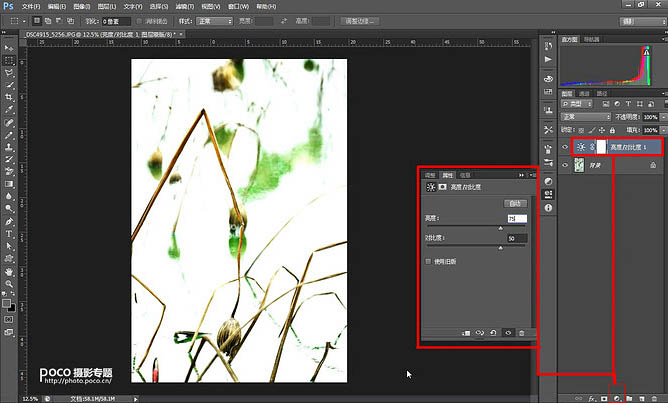668x403 pixels.
Task: Select the Crop tool
Action: [x=9, y=97]
